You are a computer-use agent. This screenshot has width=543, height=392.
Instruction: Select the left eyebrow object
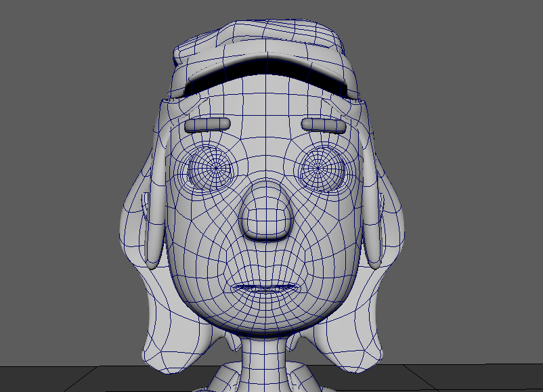(x=207, y=125)
